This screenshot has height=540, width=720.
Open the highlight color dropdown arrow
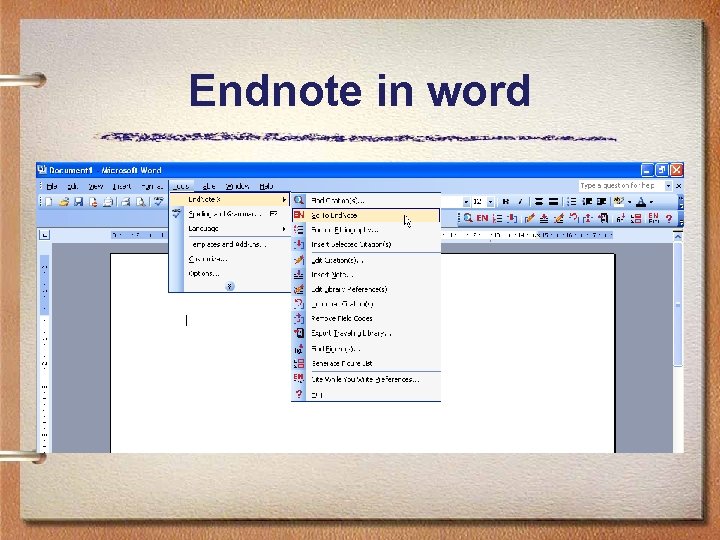point(630,202)
